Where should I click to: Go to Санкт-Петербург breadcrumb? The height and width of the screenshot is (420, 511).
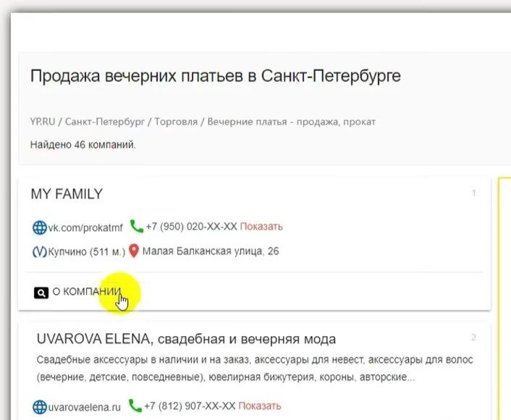pos(105,122)
